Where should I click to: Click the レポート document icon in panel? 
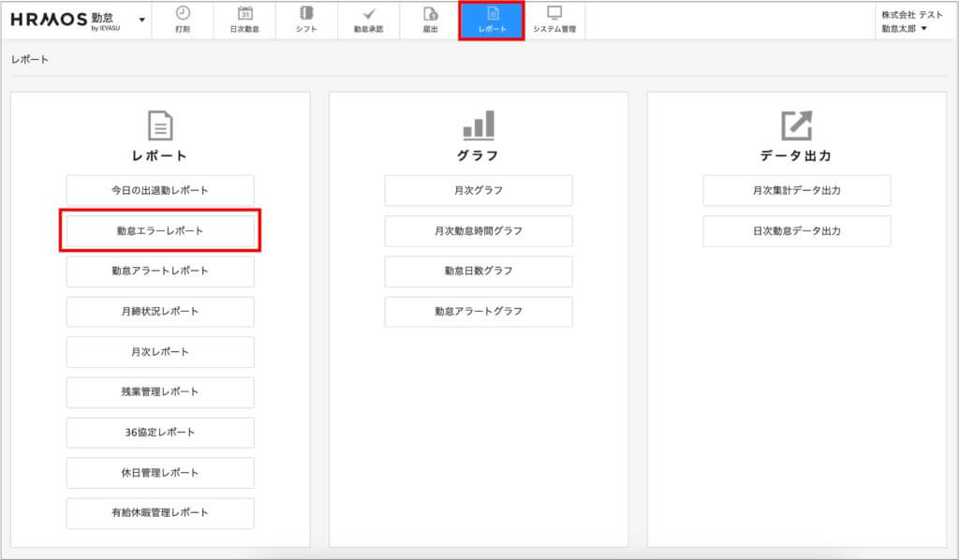160,125
